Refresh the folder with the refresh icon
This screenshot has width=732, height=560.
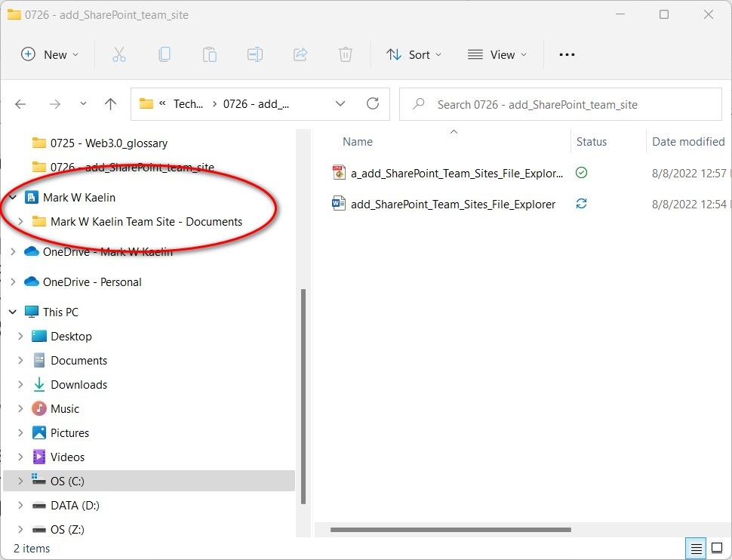[x=372, y=103]
